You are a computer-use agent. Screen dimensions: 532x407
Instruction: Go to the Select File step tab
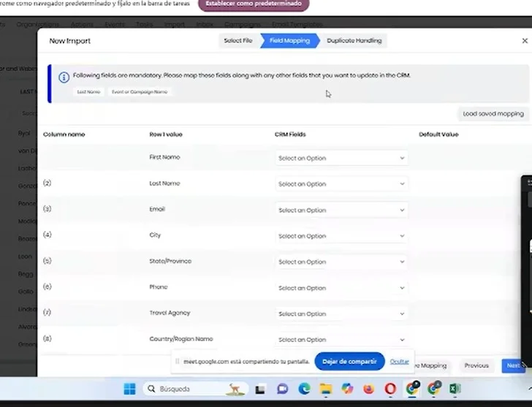click(237, 41)
